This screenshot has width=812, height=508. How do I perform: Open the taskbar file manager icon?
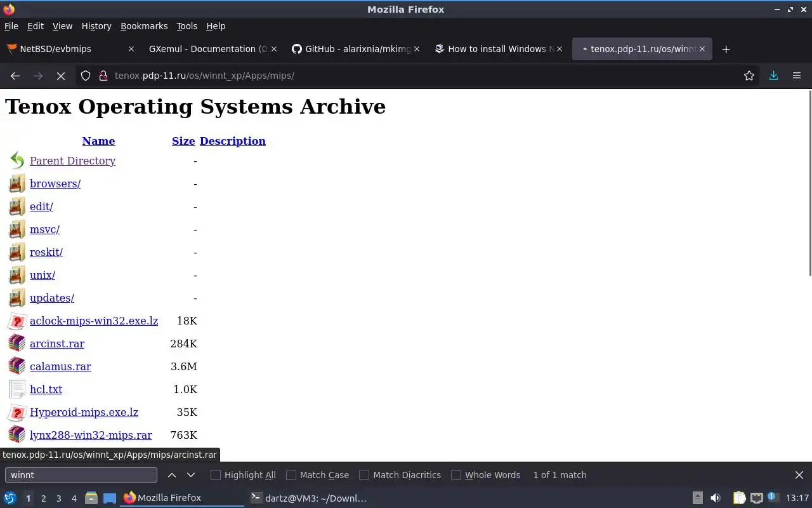[x=91, y=498]
